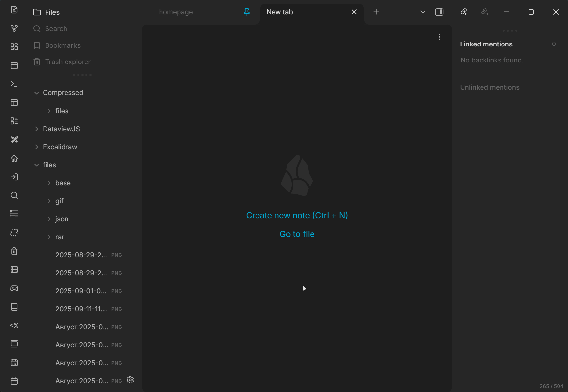Open the Trash explorer panel item
The image size is (568, 392).
click(x=62, y=62)
